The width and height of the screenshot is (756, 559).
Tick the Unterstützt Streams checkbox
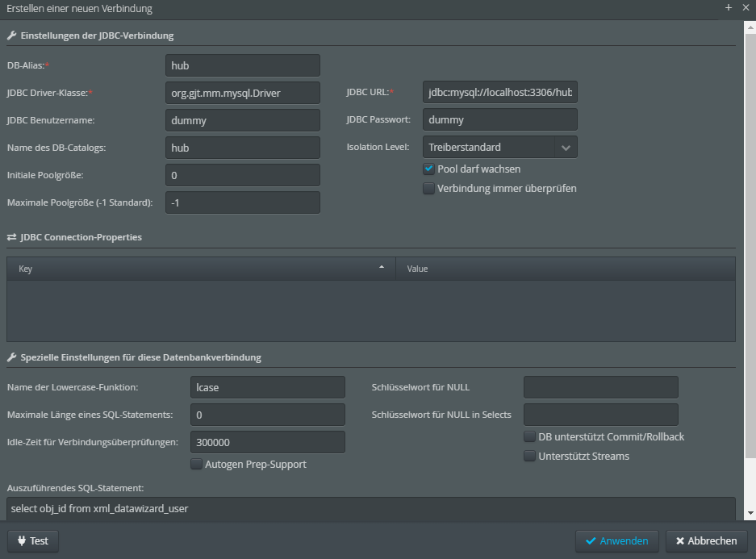click(529, 456)
